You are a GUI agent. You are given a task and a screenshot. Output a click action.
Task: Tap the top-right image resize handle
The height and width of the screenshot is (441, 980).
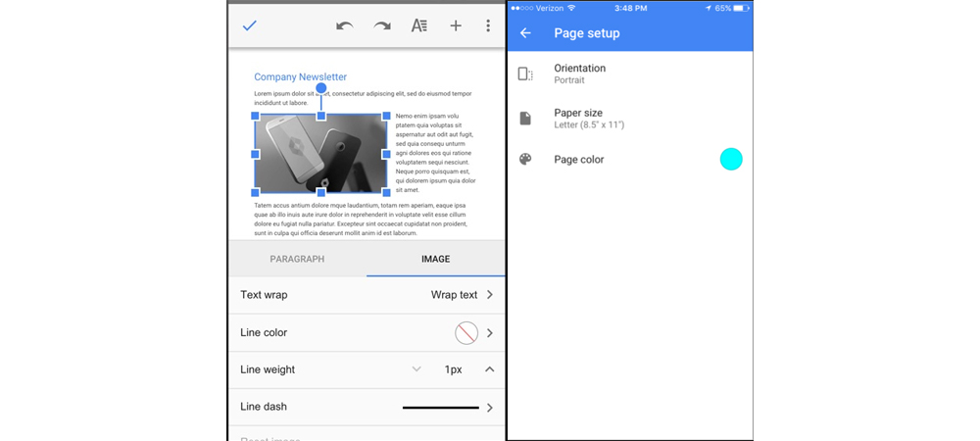(x=386, y=116)
